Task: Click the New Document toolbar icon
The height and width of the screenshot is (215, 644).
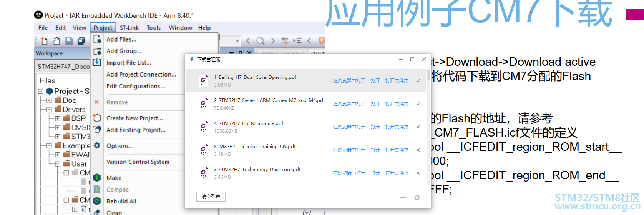Action: [x=44, y=41]
